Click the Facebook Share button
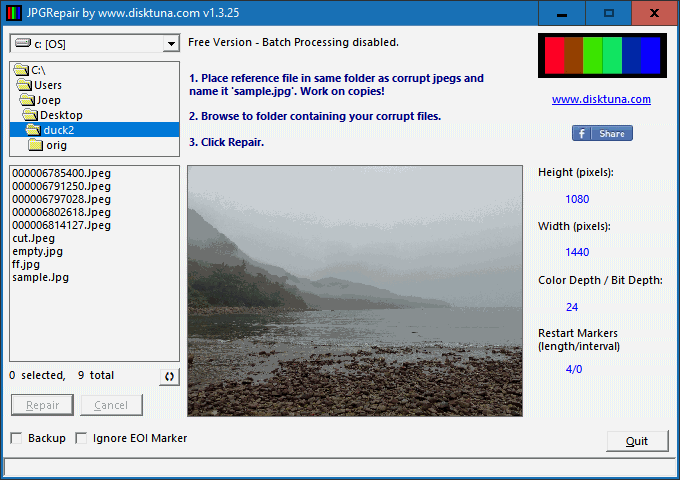 click(x=602, y=134)
